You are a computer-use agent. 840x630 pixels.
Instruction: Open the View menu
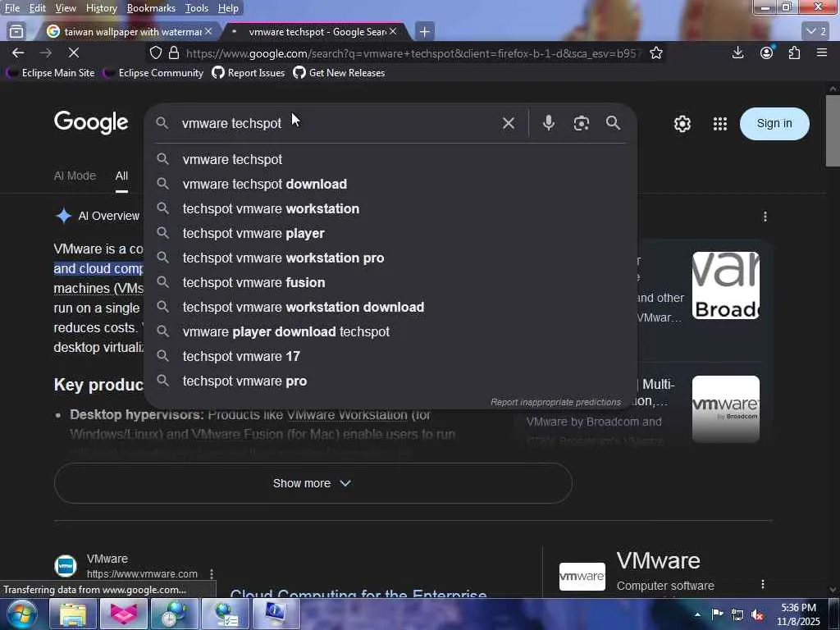pos(66,8)
